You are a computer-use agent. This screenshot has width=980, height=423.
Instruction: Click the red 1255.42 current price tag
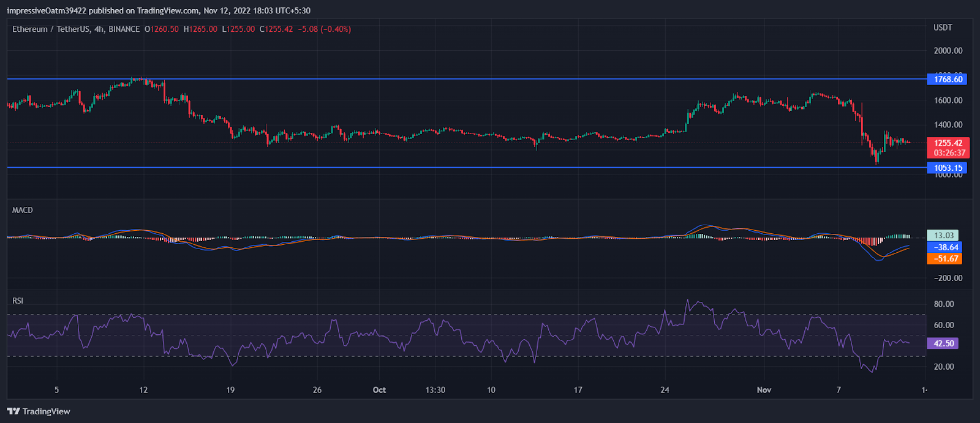tap(948, 143)
